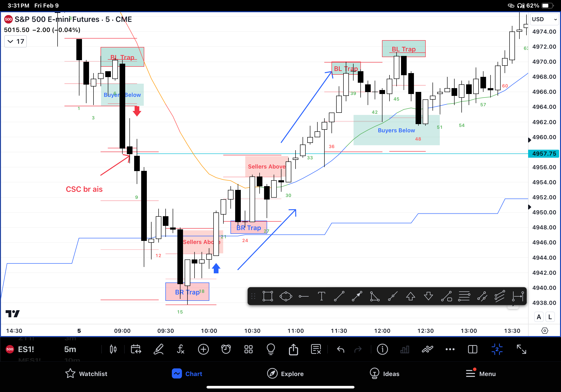Select the Trend Line drawing tool
Image resolution: width=561 pixels, height=392 pixels.
[339, 296]
